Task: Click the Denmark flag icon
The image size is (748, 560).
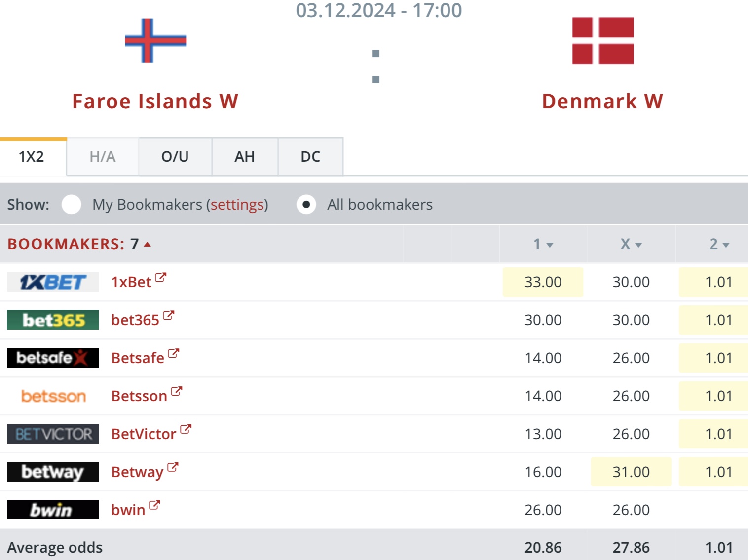Action: pyautogui.click(x=602, y=41)
